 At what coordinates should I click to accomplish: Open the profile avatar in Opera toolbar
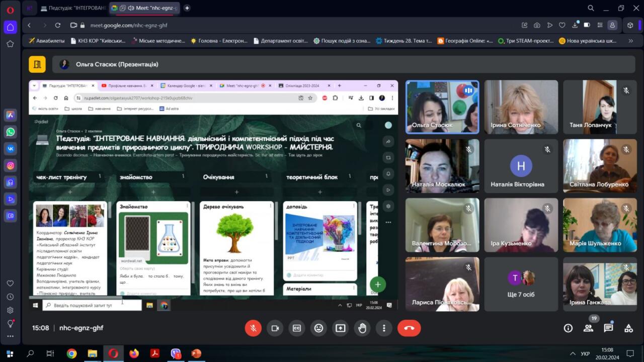coord(612,25)
